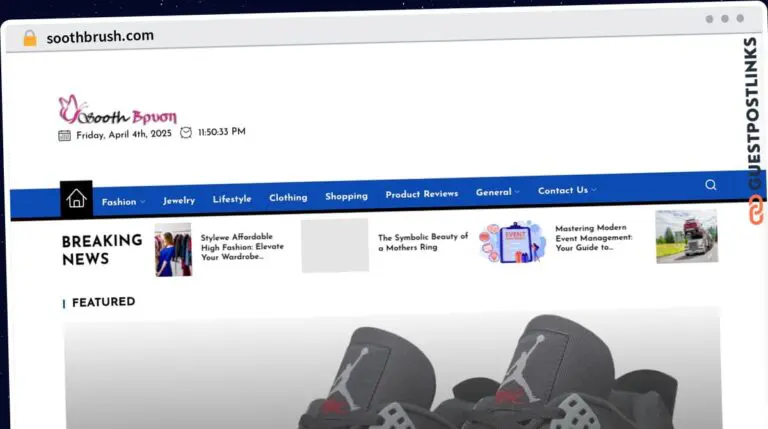Open the Shopping page
Viewport: 768px width, 429px height.
pos(346,196)
